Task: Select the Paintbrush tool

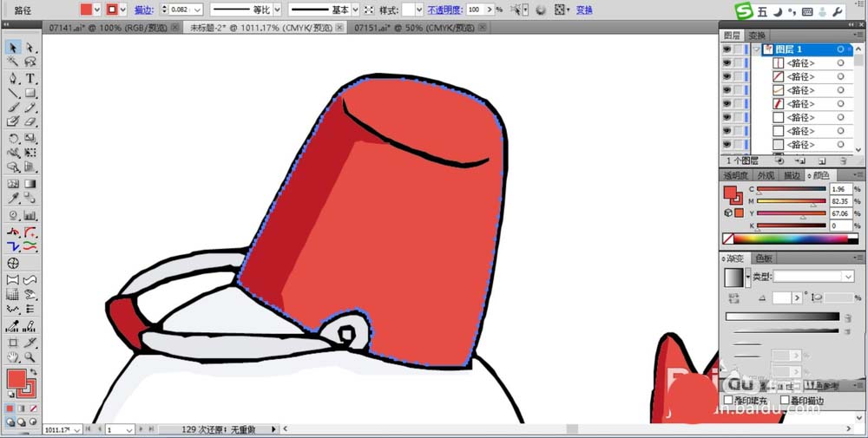Action: click(13, 108)
